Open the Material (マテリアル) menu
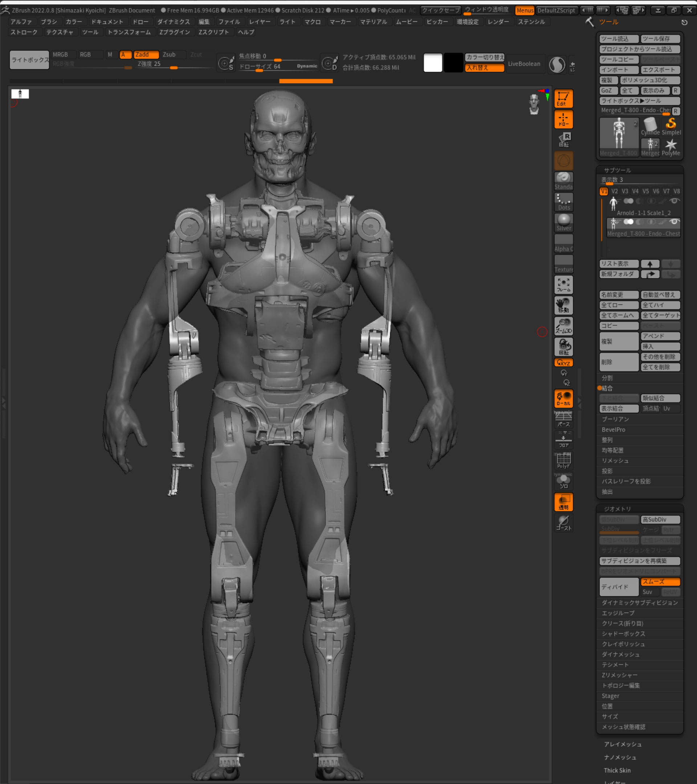Viewport: 697px width, 784px height. [x=373, y=22]
